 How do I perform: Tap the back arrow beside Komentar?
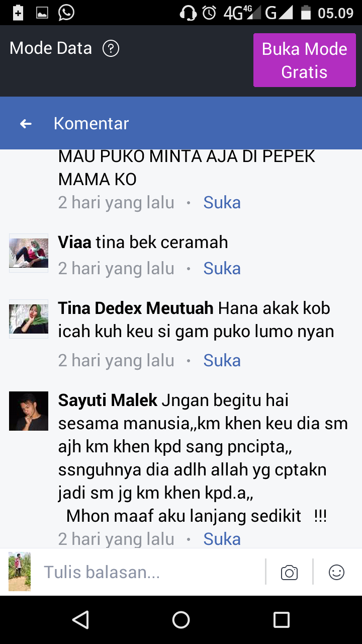(26, 123)
